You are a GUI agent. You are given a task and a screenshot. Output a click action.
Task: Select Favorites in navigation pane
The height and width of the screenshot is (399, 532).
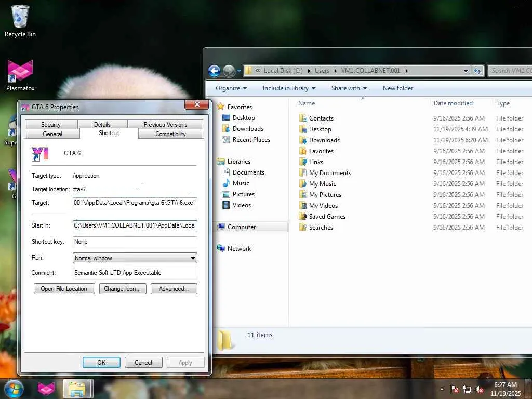point(240,107)
